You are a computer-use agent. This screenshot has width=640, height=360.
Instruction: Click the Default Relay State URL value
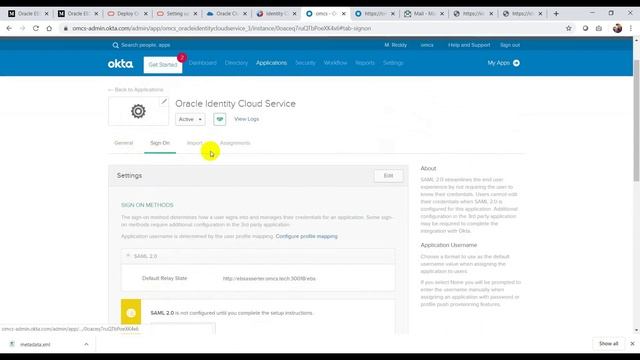point(269,278)
